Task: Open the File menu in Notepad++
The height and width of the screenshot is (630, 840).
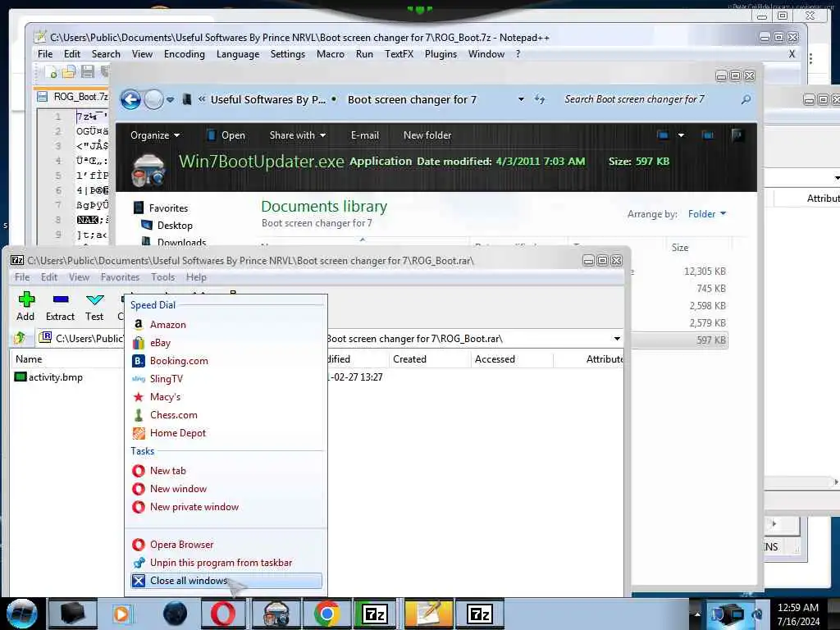Action: tap(45, 54)
